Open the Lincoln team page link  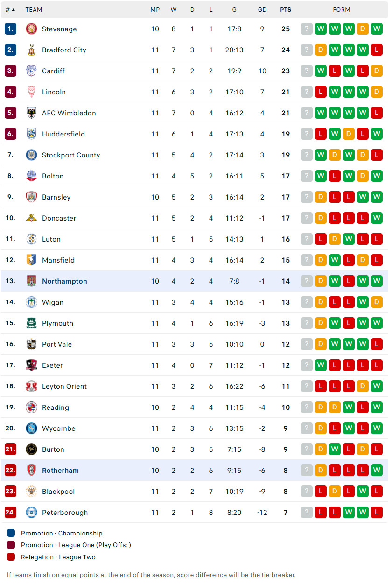(x=54, y=92)
